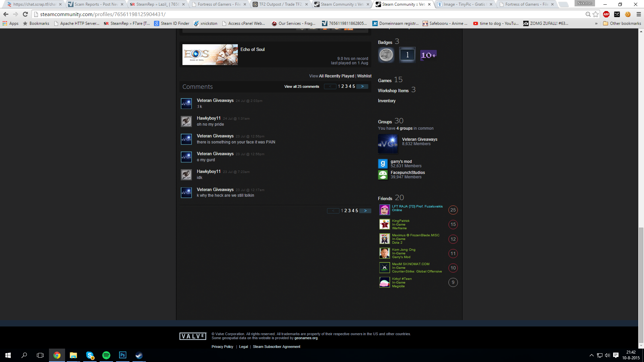The image size is (644, 362).
Task: Open the Wishlist link
Action: point(364,76)
